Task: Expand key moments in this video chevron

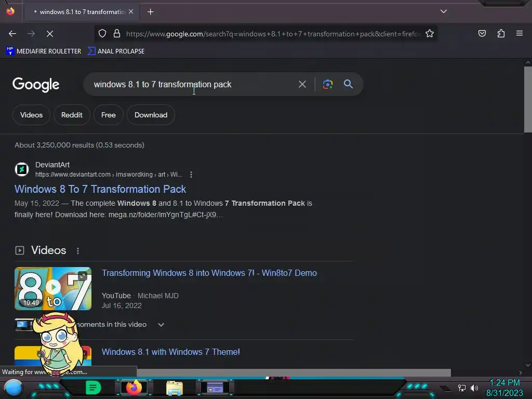Action: pyautogui.click(x=161, y=325)
